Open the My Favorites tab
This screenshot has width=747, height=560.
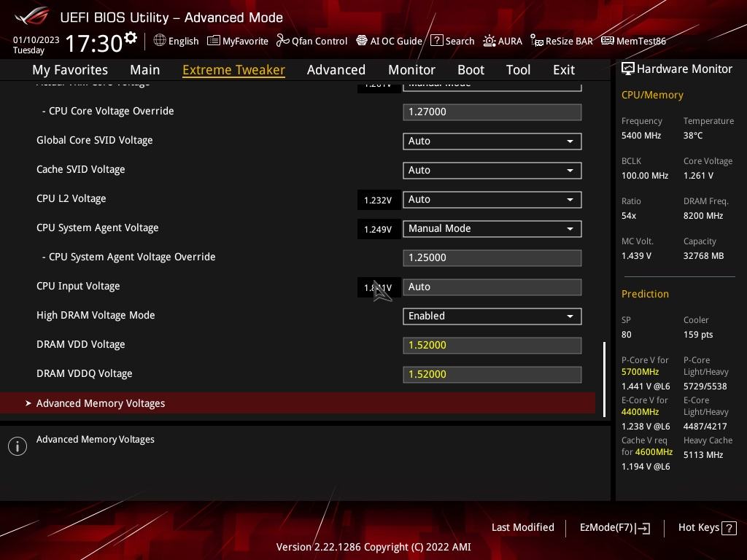[x=70, y=70]
